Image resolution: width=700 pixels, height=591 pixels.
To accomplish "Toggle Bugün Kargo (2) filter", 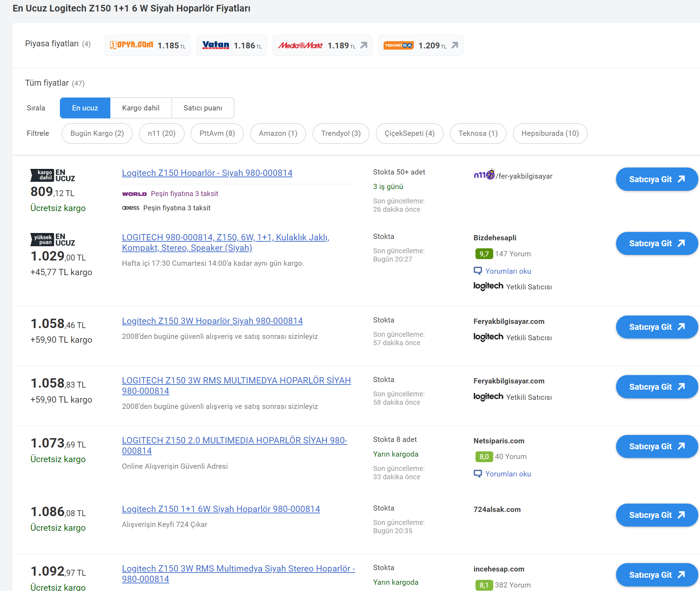I will [x=97, y=133].
